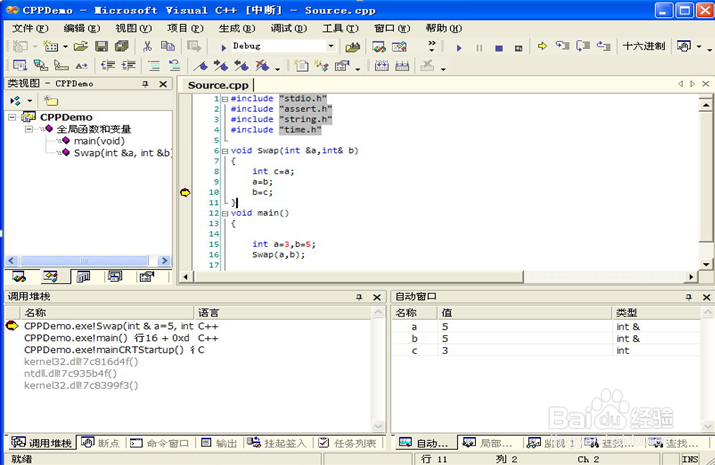The image size is (715, 465).
Task: Pin the class view panel
Action: [x=145, y=84]
